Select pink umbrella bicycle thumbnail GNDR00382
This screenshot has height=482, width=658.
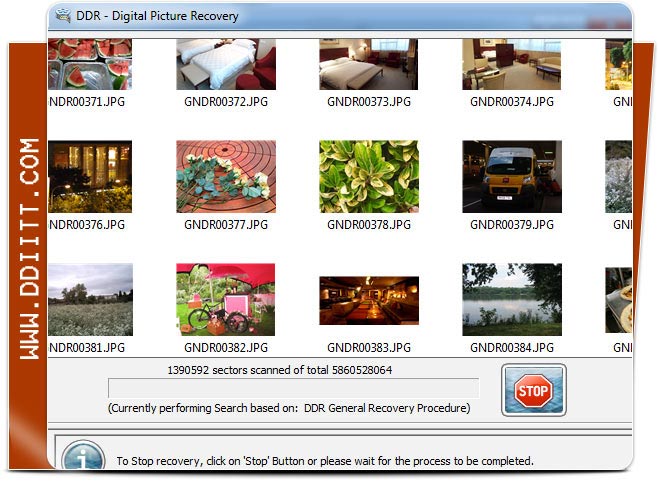pos(225,300)
